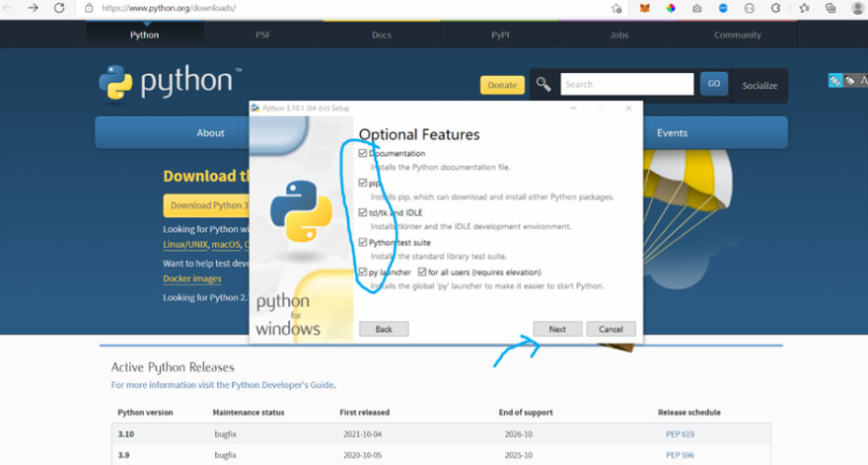Open the blue circular extension icon
Screen dimensions: 868x465
click(x=723, y=8)
